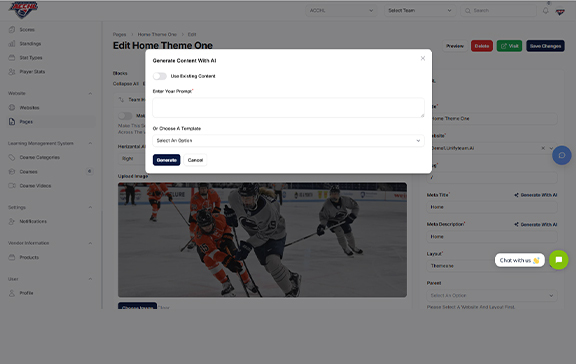576x364 pixels.
Task: Click the red Delete button
Action: coord(482,46)
